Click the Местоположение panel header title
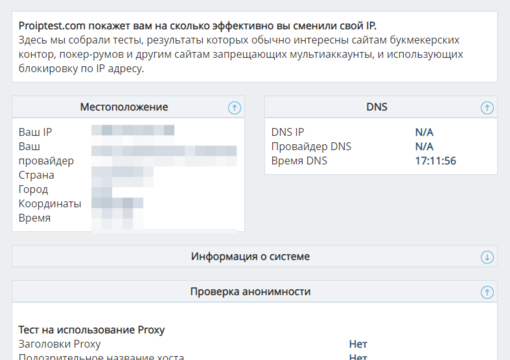Image resolution: width=510 pixels, height=360 pixels. point(124,107)
